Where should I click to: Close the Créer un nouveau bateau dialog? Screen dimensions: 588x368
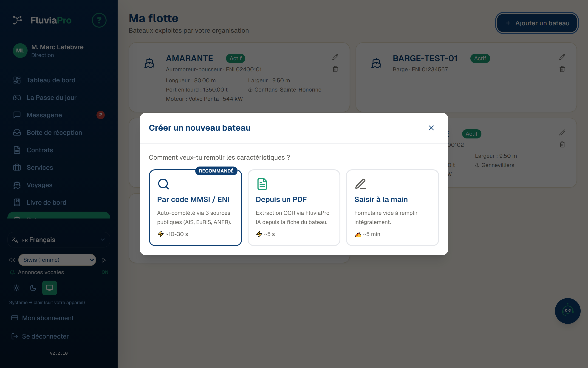[x=431, y=128]
